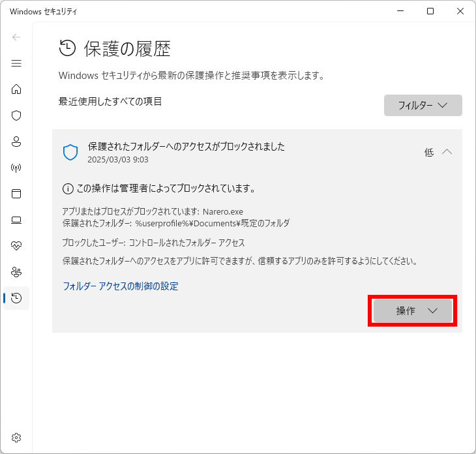476x454 pixels.
Task: Close the Windows セキュリティ window
Action: pos(460,11)
